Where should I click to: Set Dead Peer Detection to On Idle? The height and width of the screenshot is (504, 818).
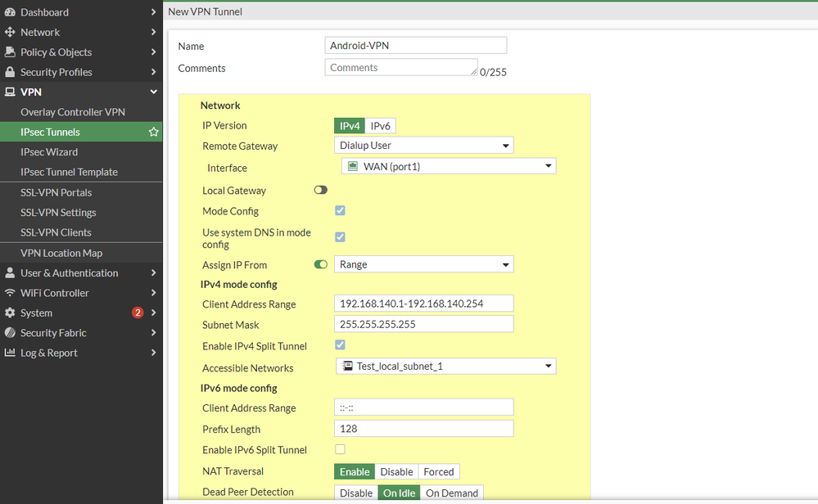click(400, 493)
